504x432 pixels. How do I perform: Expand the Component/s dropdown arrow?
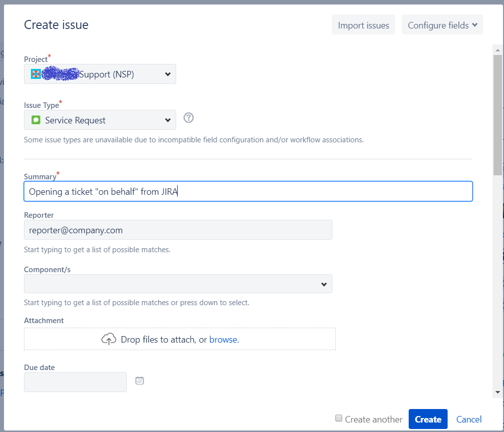(x=324, y=284)
